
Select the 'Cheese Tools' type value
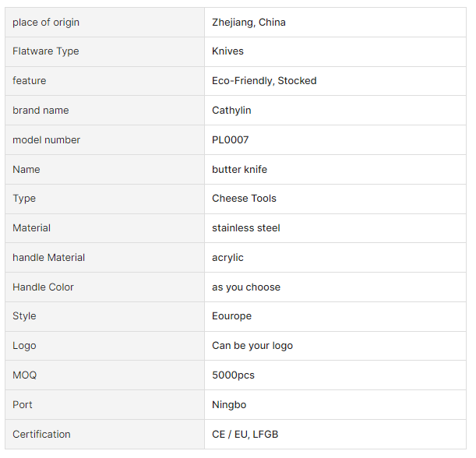tap(244, 199)
